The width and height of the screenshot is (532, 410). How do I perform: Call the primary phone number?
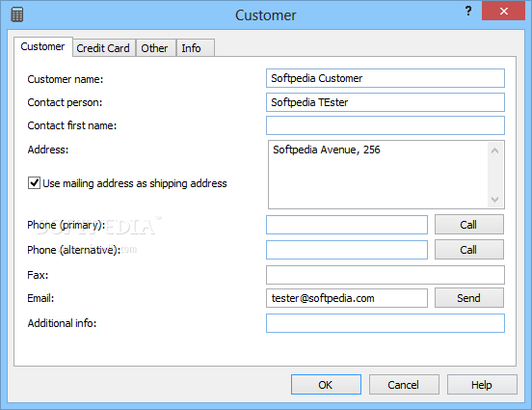point(469,225)
